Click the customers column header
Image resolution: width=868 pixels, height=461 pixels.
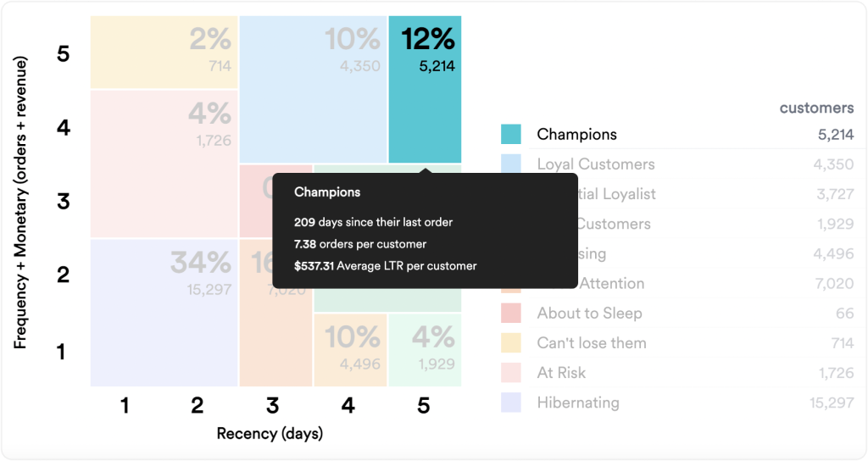[x=816, y=108]
